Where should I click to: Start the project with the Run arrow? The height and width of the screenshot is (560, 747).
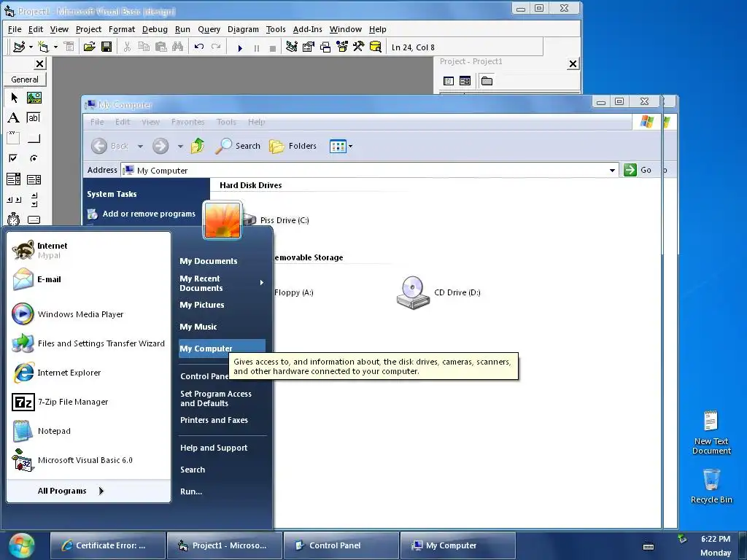click(240, 47)
